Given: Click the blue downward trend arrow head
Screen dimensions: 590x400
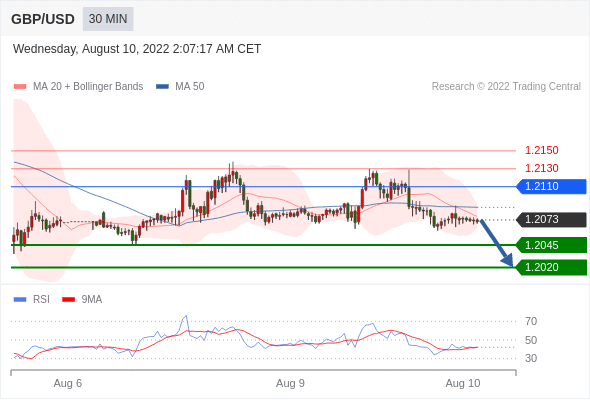Looking at the screenshot, I should point(508,260).
